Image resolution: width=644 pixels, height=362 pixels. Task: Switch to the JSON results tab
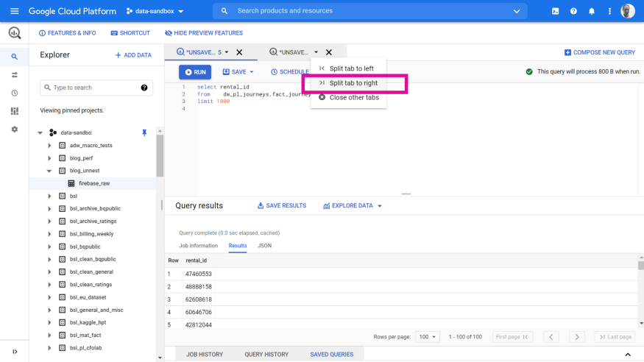click(x=264, y=246)
